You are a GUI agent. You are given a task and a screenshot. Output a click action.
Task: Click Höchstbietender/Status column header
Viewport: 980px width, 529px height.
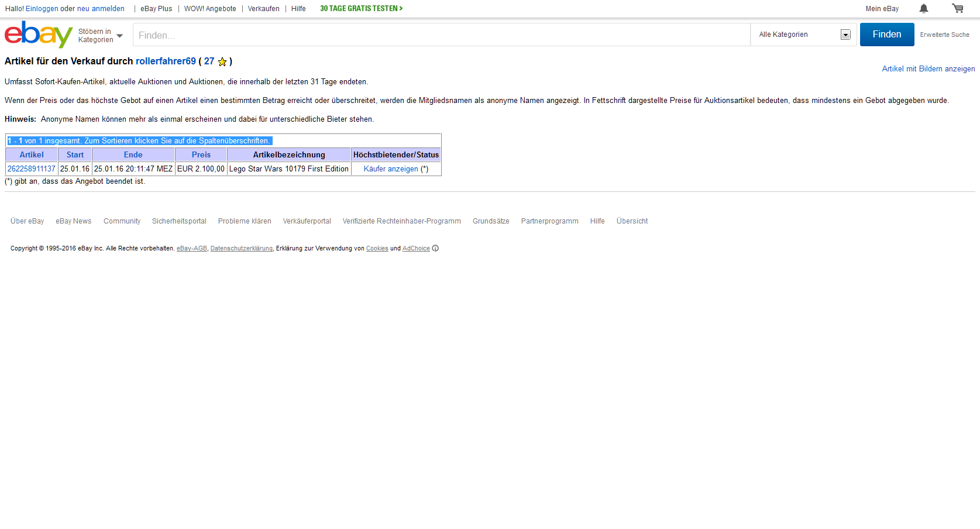pos(396,154)
